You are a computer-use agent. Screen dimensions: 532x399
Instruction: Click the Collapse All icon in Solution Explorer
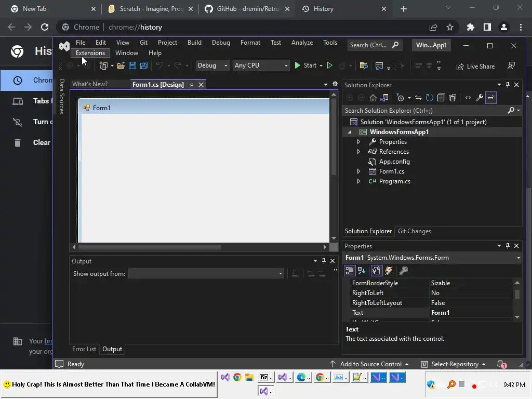point(441,98)
